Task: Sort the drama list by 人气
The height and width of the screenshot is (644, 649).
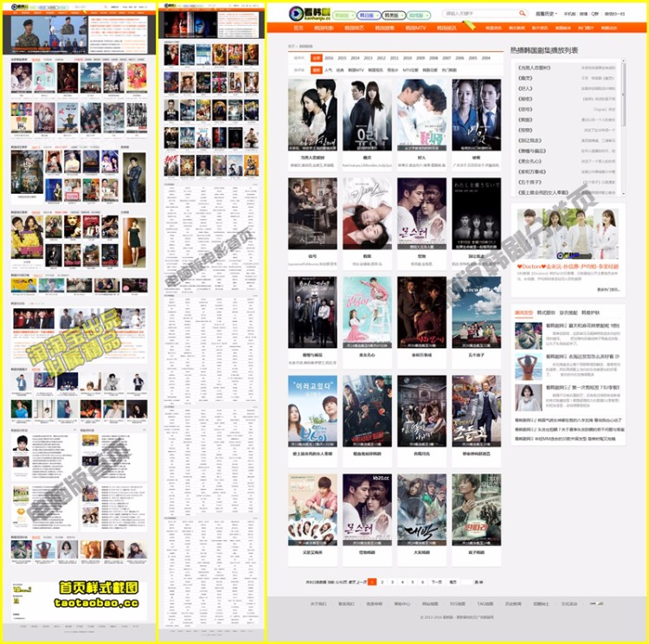Action: [x=328, y=70]
